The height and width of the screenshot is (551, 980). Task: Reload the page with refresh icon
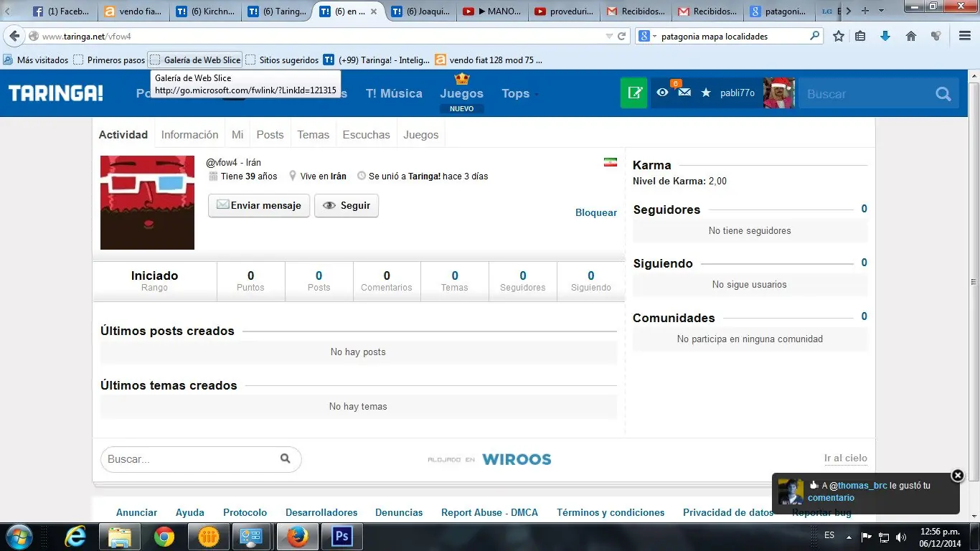tap(621, 36)
